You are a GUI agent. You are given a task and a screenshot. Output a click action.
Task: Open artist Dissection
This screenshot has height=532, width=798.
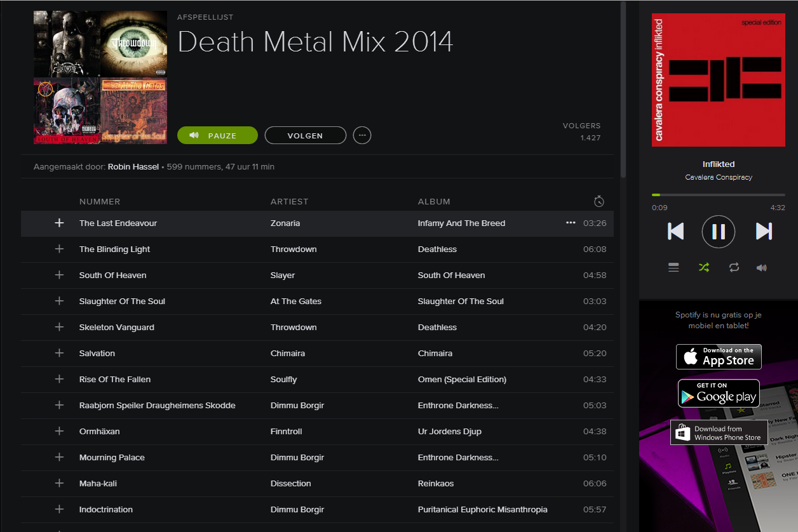point(290,483)
